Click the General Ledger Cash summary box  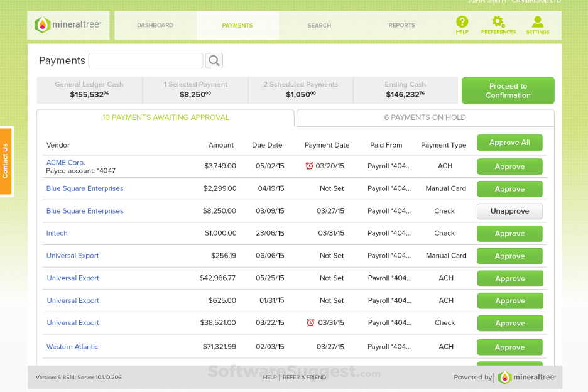(x=89, y=90)
